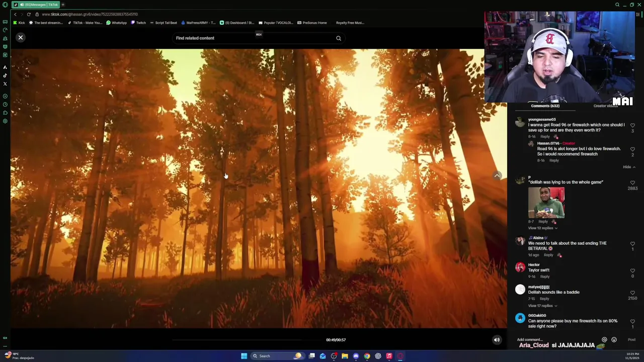Open Google Chrome from the taskbar
Viewport: 644px width, 362px height.
[x=367, y=356]
